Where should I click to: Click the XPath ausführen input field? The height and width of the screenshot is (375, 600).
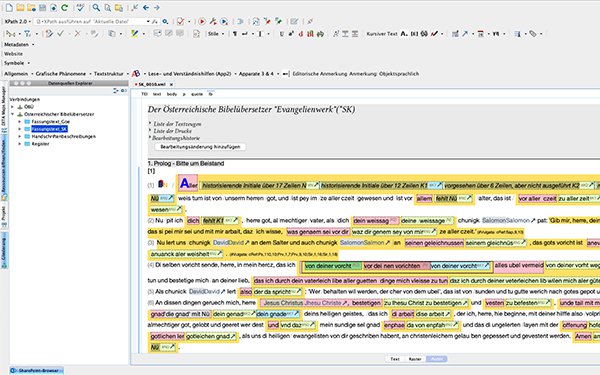(x=92, y=21)
